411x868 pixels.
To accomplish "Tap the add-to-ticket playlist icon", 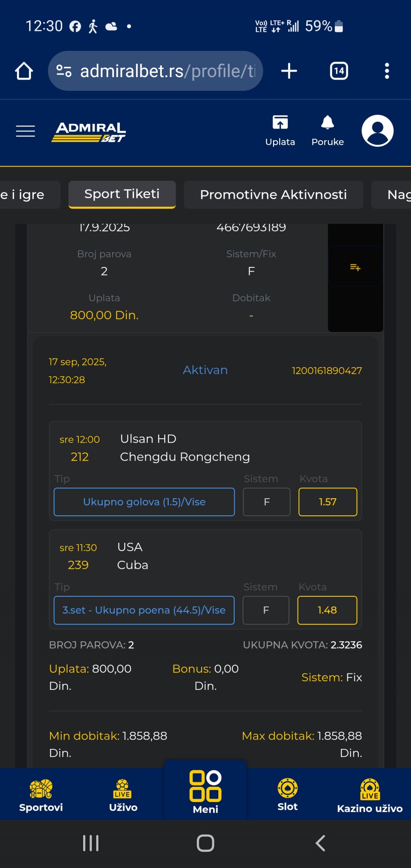I will tap(355, 267).
